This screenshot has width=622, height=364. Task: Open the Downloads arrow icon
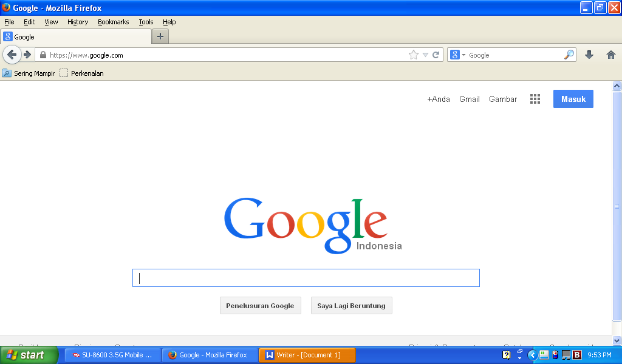tap(589, 55)
